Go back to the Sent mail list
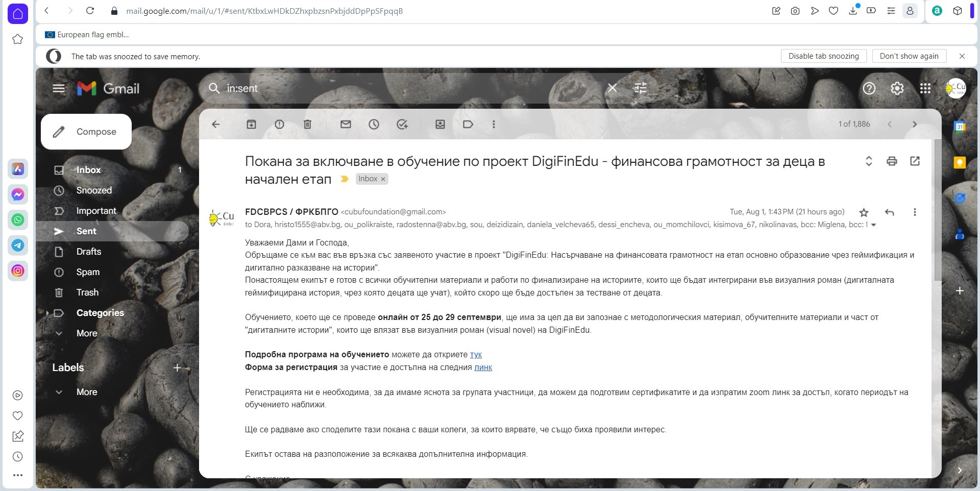 click(216, 124)
